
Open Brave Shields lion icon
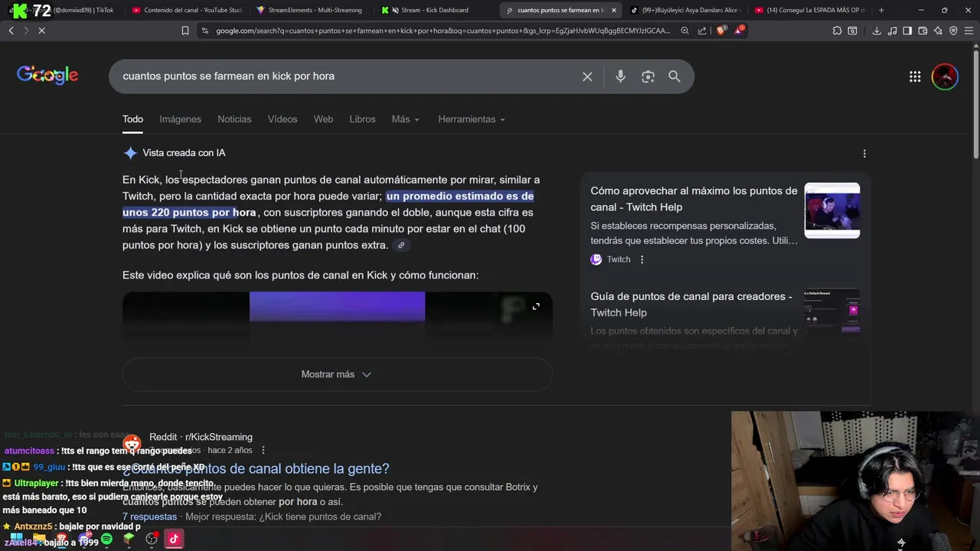721,31
